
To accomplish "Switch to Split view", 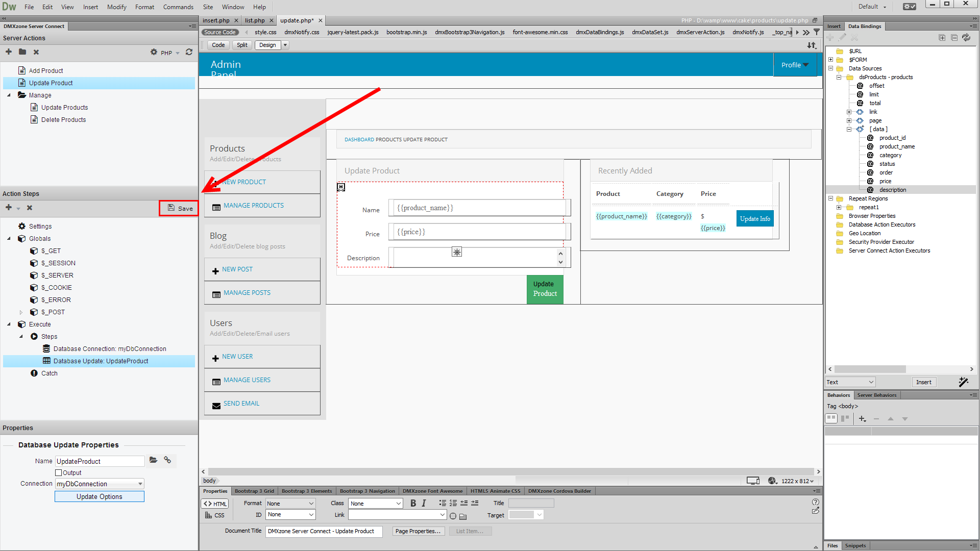I will pos(242,45).
